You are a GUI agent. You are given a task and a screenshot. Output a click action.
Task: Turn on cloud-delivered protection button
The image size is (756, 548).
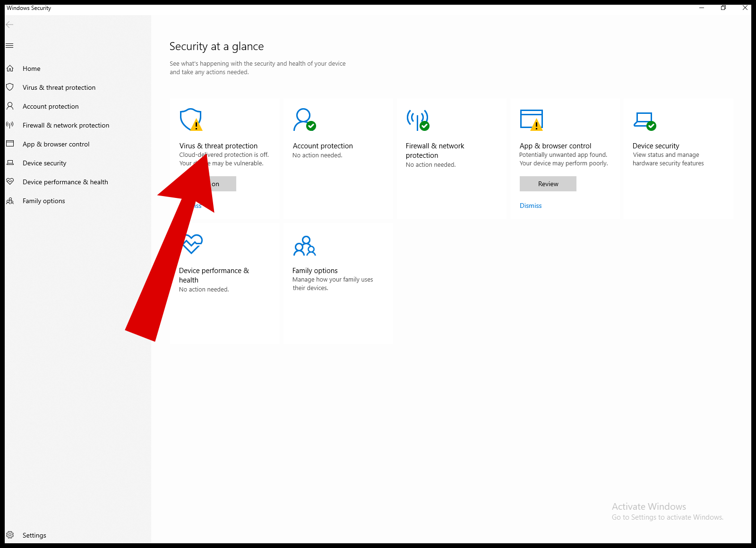[208, 184]
